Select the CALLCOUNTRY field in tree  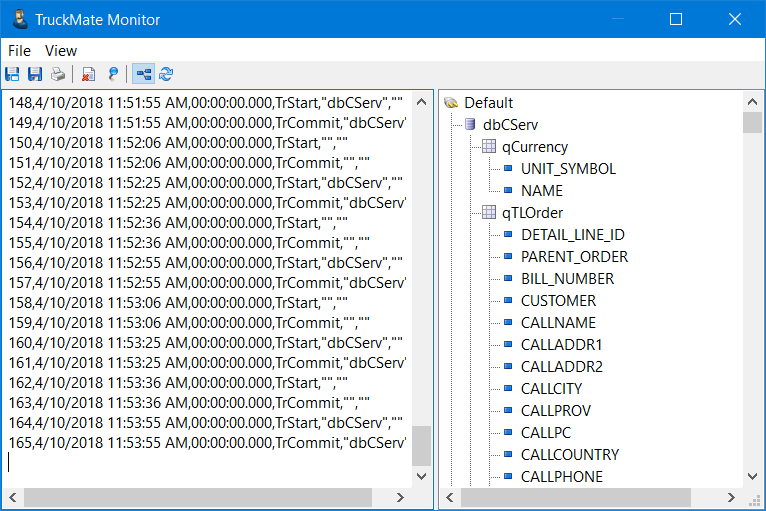pyautogui.click(x=569, y=455)
